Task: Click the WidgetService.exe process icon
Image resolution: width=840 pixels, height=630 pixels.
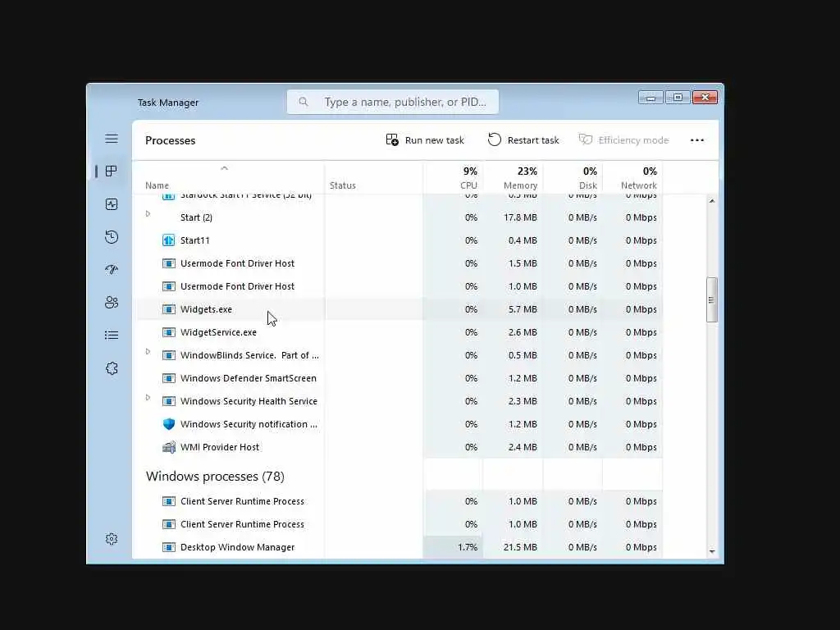Action: (169, 332)
